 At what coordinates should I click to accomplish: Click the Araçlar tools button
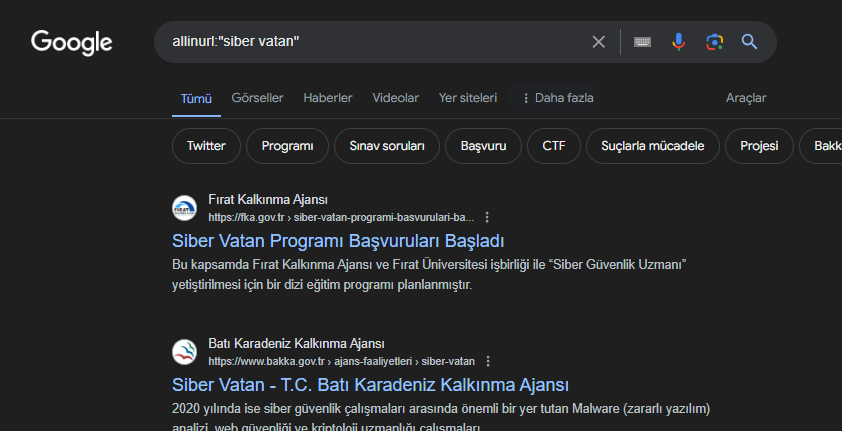746,98
